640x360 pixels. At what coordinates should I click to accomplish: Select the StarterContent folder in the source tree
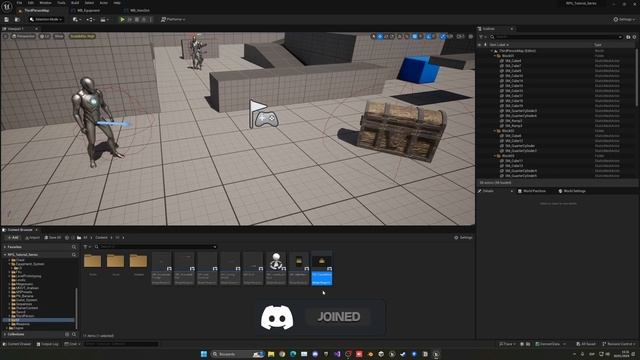pyautogui.click(x=27, y=308)
